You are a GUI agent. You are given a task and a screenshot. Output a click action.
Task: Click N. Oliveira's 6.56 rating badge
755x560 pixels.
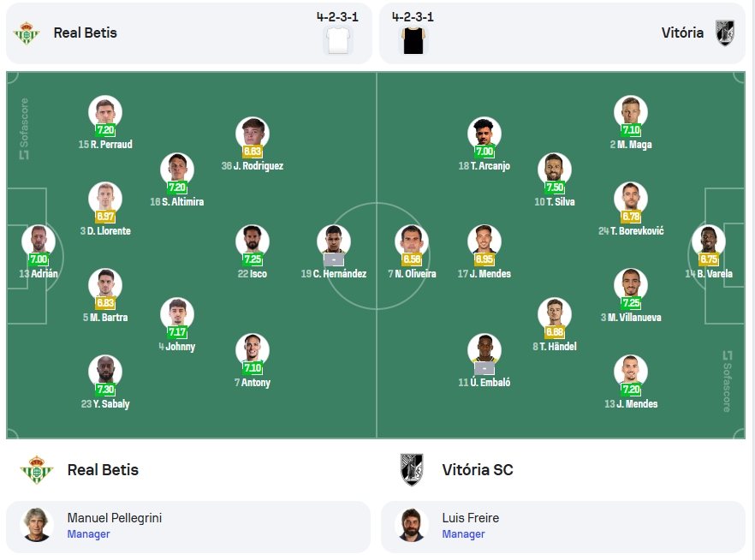[412, 259]
